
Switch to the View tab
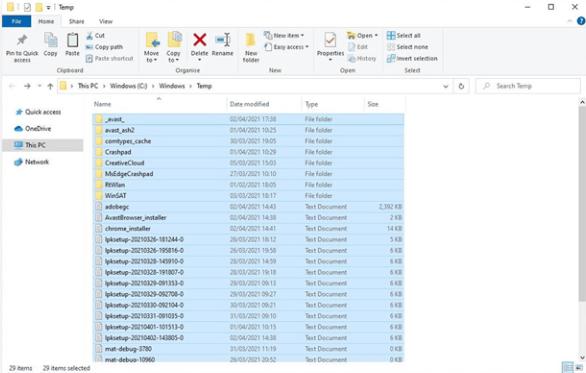(105, 21)
